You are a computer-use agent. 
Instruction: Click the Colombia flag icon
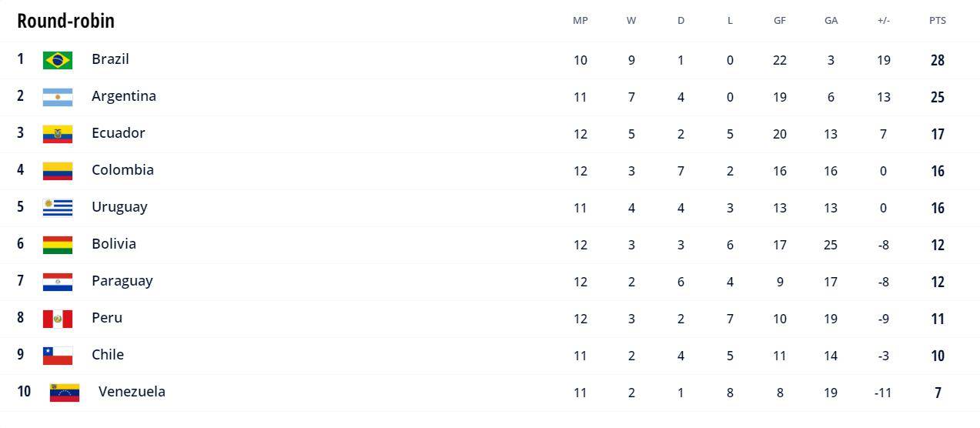click(58, 171)
